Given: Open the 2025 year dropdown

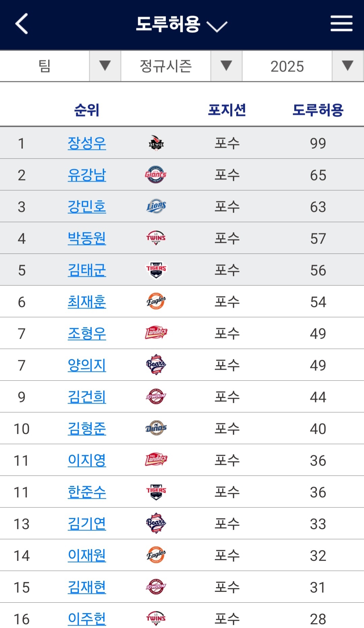Looking at the screenshot, I should click(x=347, y=66).
